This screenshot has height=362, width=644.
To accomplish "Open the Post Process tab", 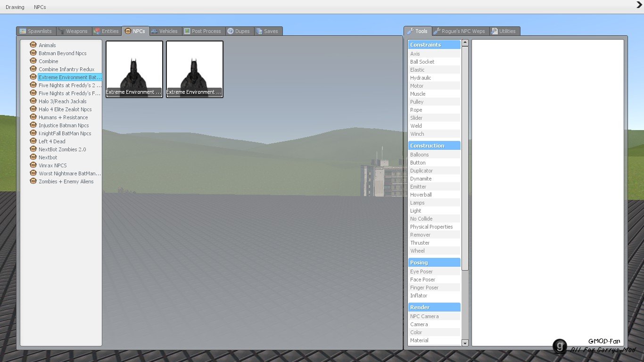I will (203, 31).
